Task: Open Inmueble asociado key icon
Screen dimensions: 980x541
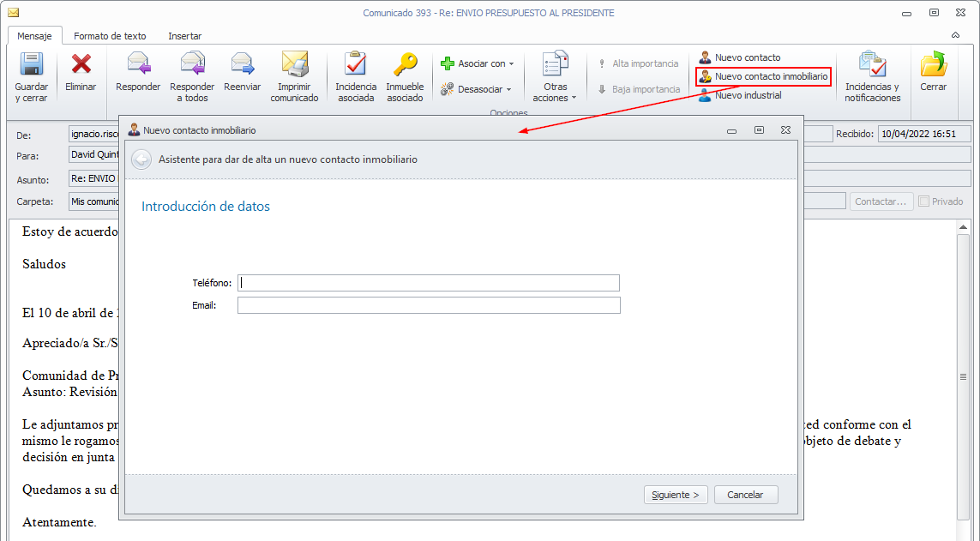Action: point(405,63)
